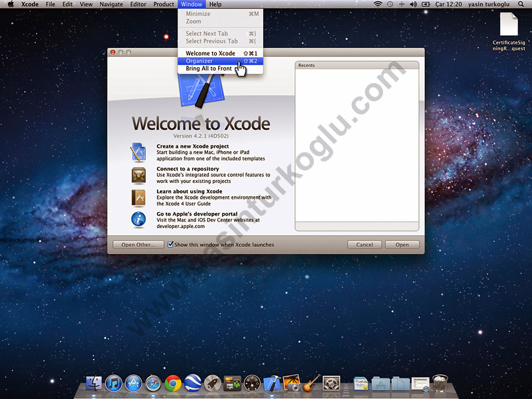Screen dimensions: 532x399
Task: Open the Apple menu
Action: pos(11,4)
